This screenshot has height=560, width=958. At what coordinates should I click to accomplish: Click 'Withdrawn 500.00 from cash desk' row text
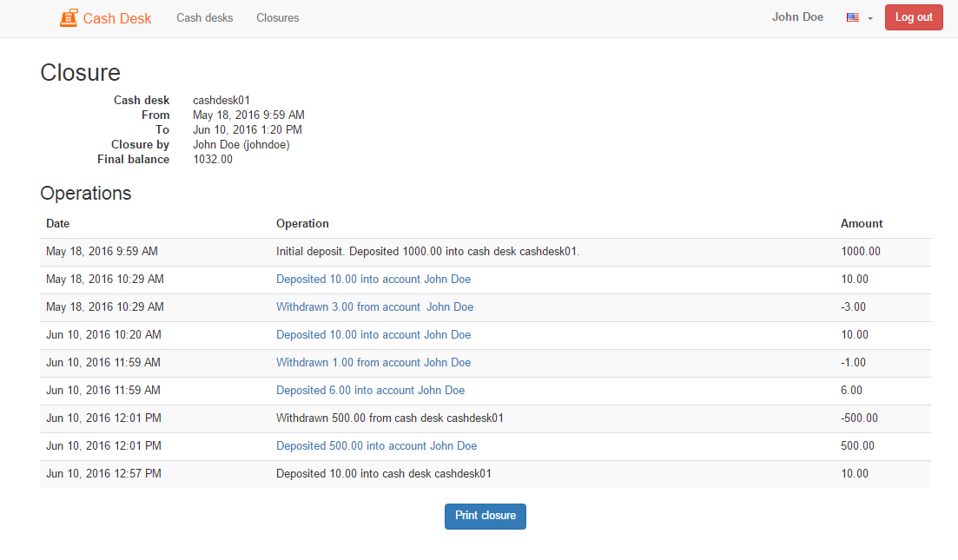[389, 418]
